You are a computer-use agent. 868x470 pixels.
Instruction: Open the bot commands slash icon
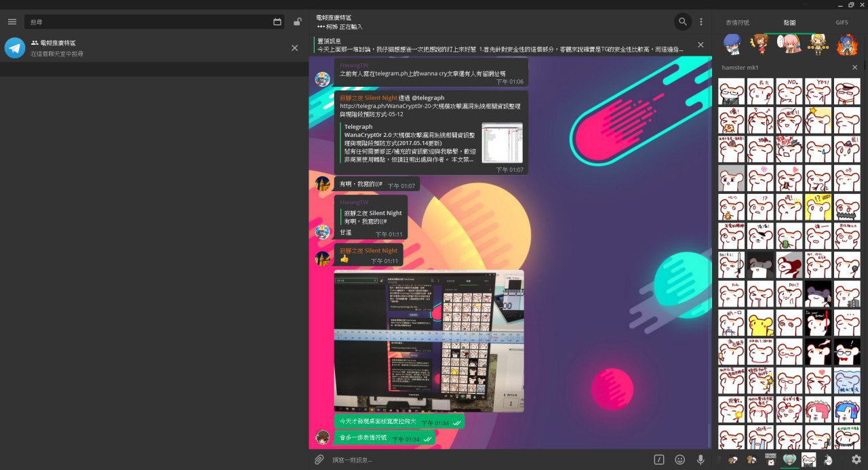[658, 460]
